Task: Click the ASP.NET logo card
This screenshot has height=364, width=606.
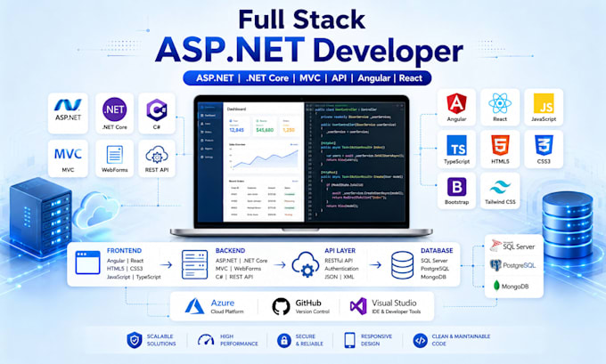Action: 68,113
